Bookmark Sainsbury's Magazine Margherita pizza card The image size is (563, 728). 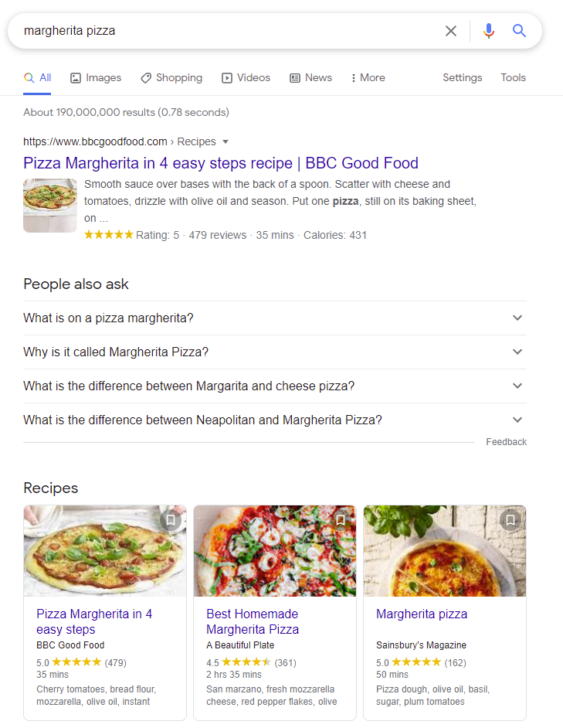coord(510,519)
